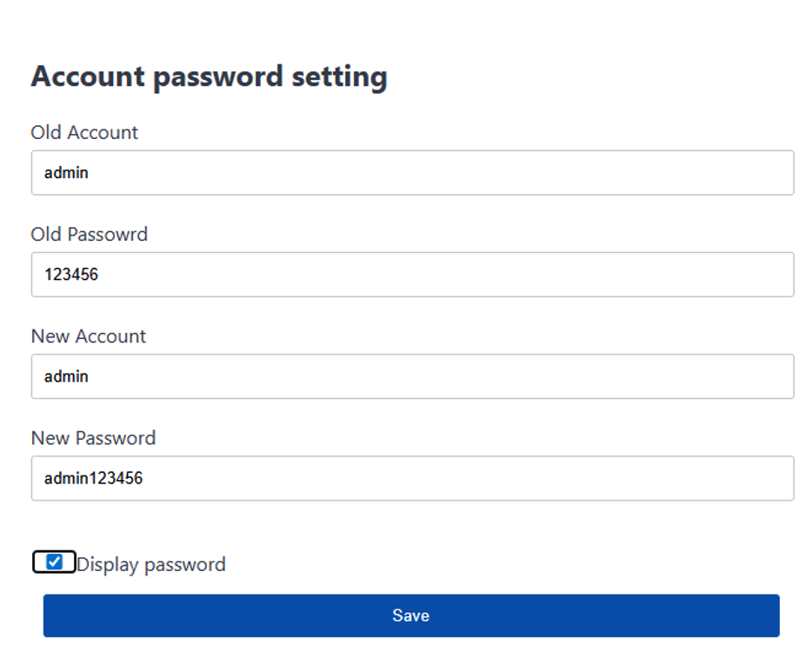Select the New Account input field
Image resolution: width=800 pixels, height=672 pixels.
coord(412,376)
